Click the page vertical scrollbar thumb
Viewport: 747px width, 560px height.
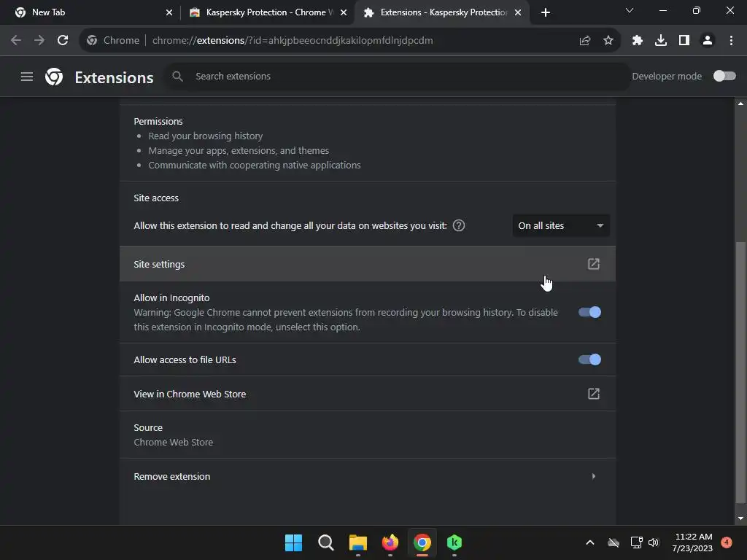coord(740,373)
